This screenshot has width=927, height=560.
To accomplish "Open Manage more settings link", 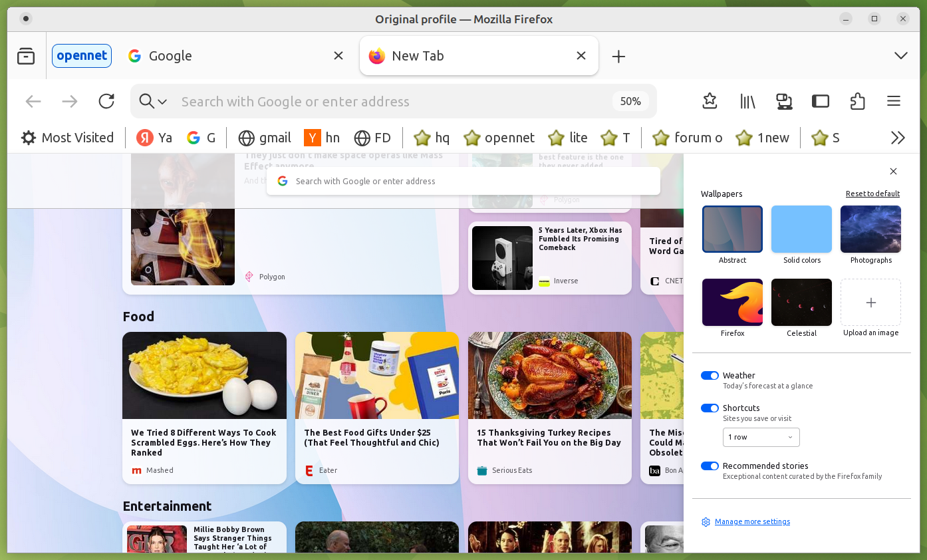I will tap(752, 522).
